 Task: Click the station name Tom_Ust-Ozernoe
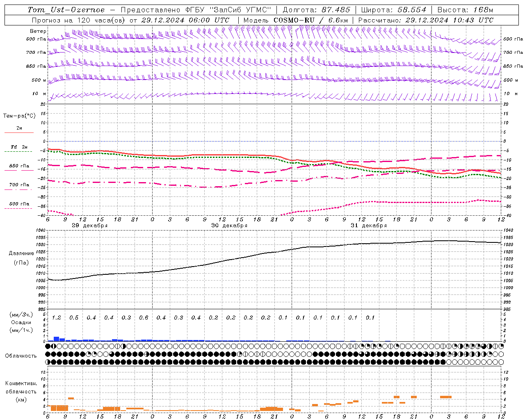point(66,10)
